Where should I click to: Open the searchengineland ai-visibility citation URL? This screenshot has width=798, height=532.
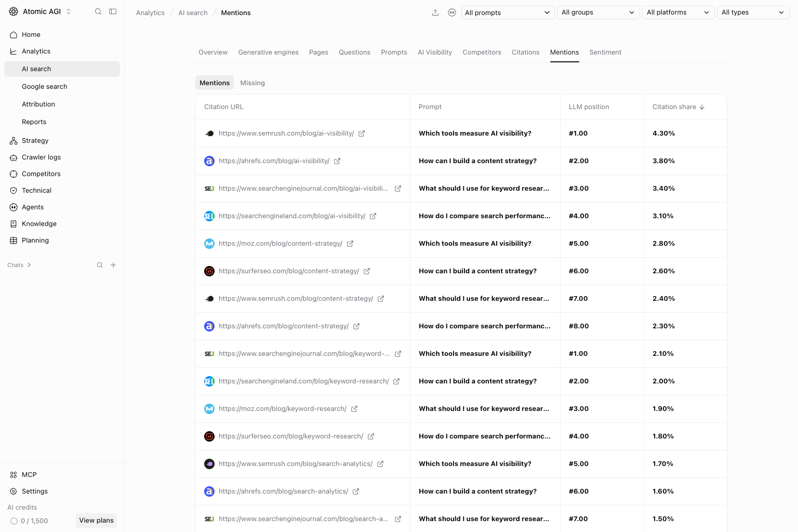point(292,216)
